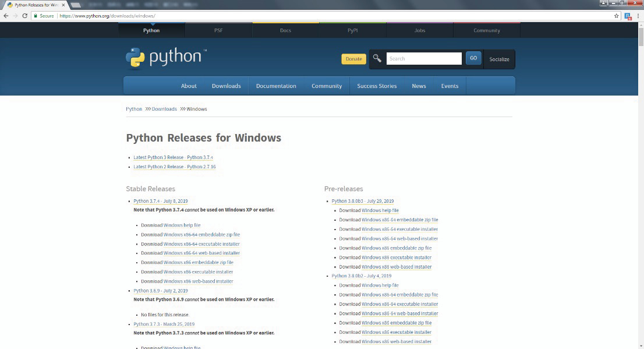644x349 pixels.
Task: Click the Downloads breadcrumb link
Action: (164, 109)
